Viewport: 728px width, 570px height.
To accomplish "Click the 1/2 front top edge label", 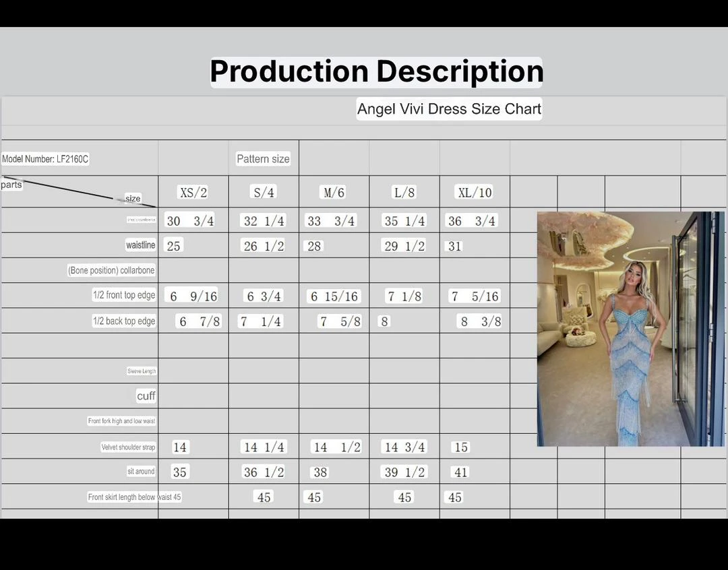I will [124, 295].
